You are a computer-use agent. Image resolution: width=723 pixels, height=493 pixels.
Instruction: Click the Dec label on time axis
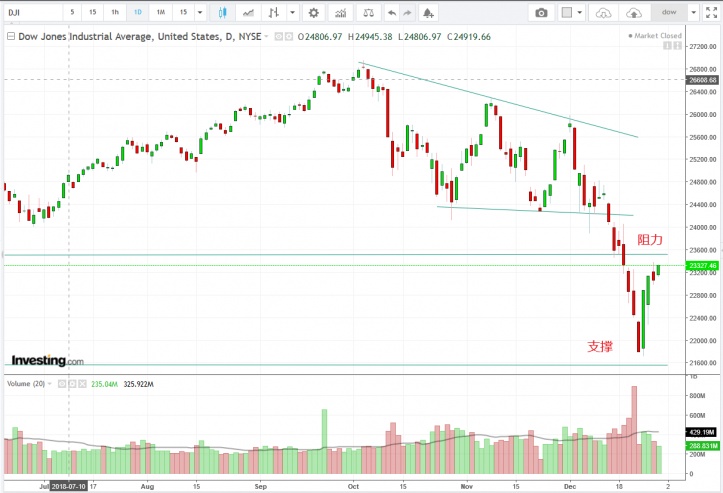(570, 486)
